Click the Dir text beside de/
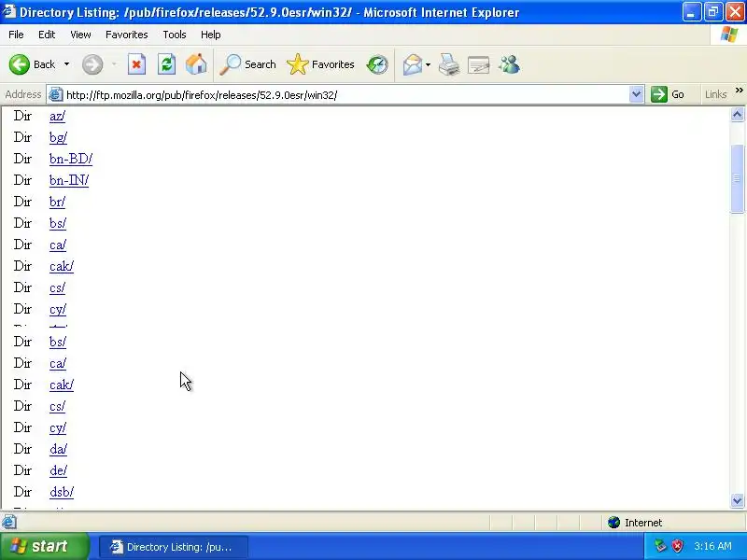 click(22, 470)
